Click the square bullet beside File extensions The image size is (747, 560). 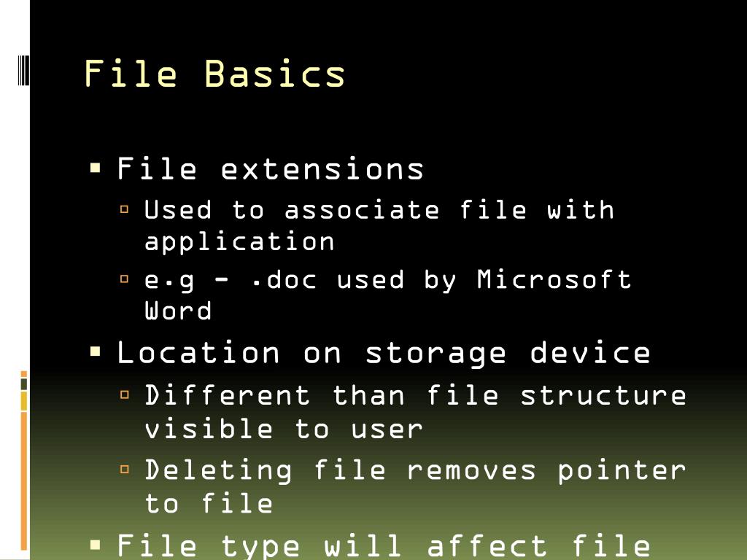[x=95, y=168]
